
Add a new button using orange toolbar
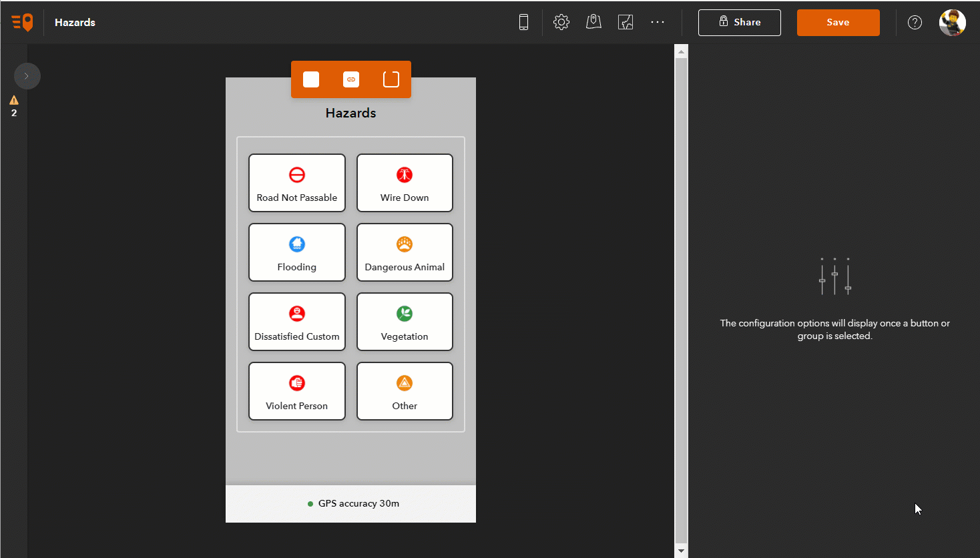[311, 79]
